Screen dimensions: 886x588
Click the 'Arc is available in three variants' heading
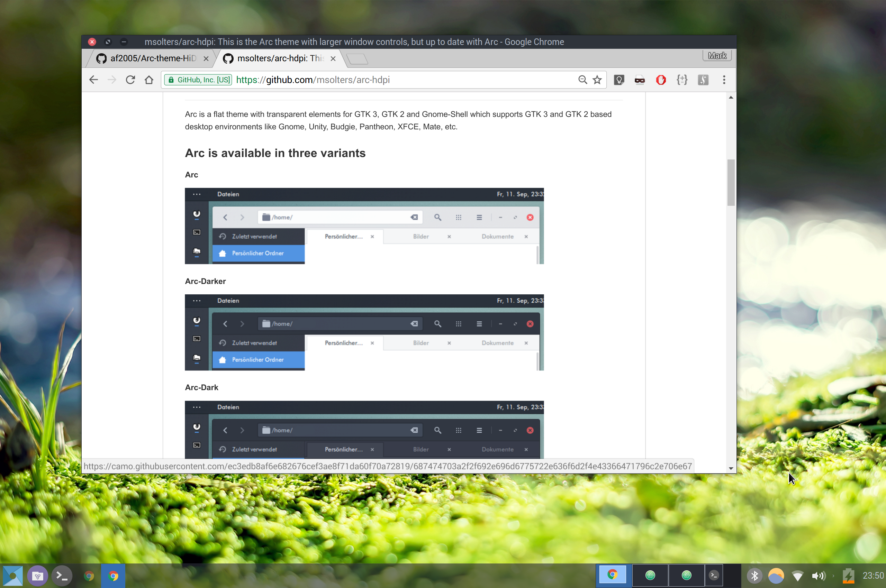point(275,153)
